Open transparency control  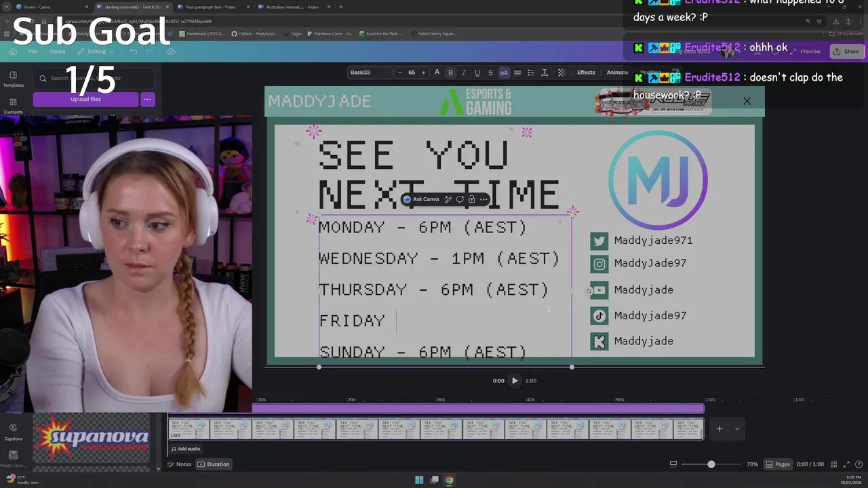pyautogui.click(x=561, y=73)
